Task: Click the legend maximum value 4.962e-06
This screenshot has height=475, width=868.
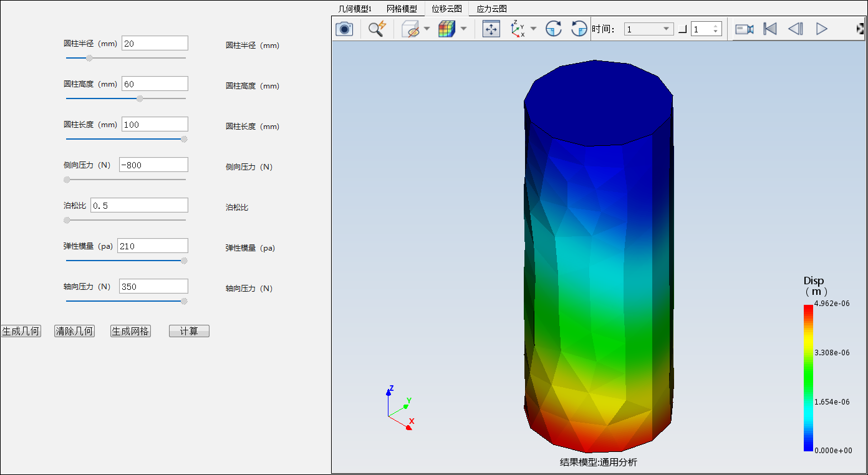Action: click(832, 303)
